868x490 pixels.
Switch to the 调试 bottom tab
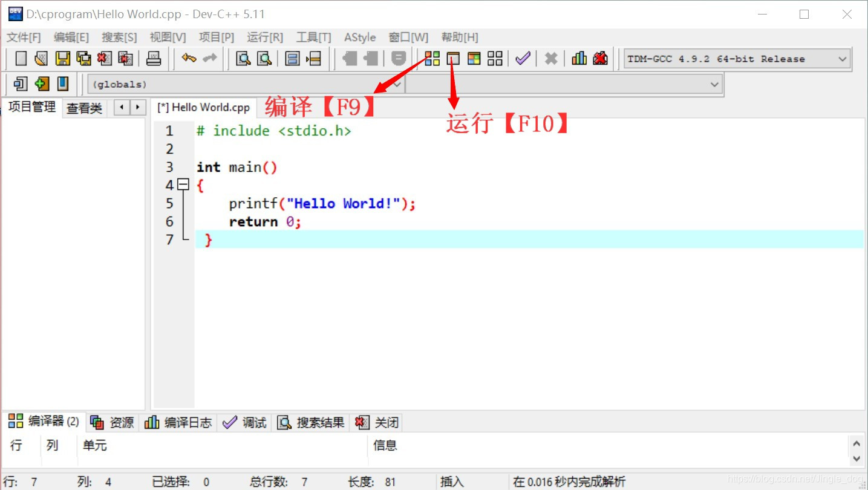click(x=245, y=422)
